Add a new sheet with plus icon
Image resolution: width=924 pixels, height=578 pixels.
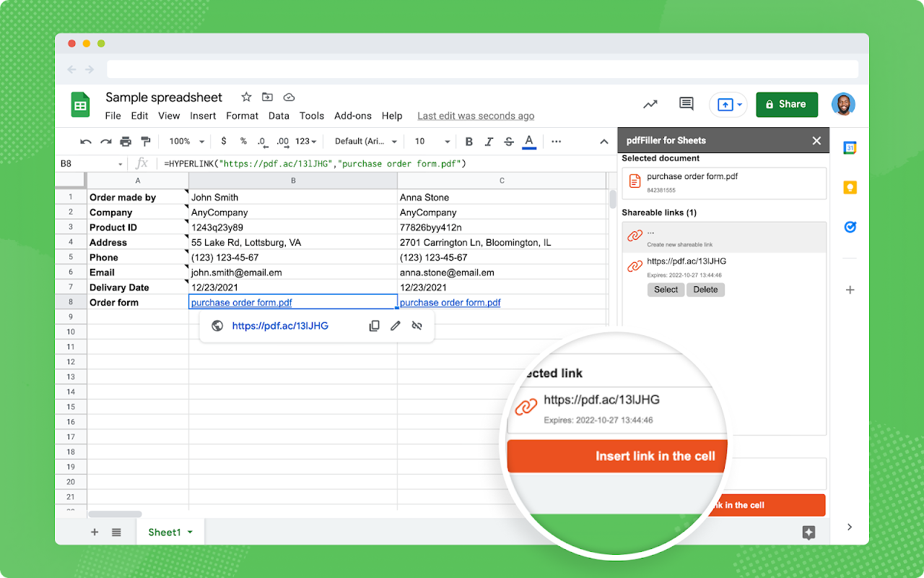point(95,532)
